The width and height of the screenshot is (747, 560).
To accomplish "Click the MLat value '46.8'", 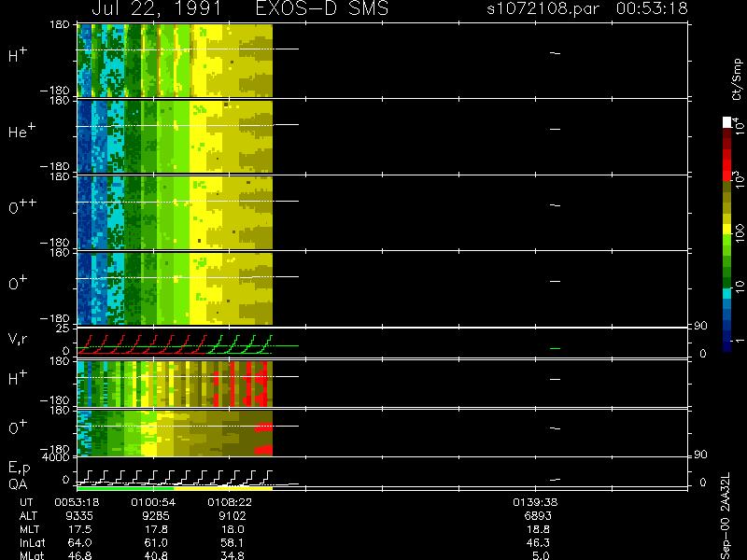I will [79, 555].
